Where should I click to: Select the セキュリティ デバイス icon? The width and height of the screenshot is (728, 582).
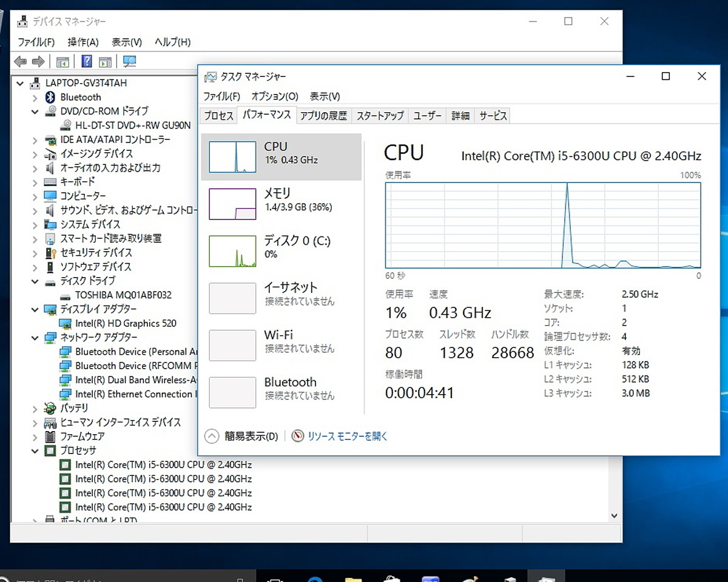point(50,253)
